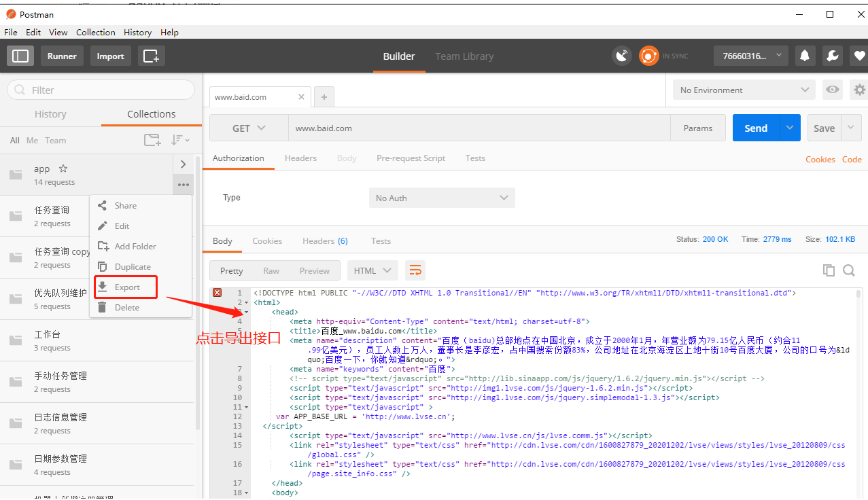Open No Auth type dropdown
868x500 pixels.
tap(442, 198)
